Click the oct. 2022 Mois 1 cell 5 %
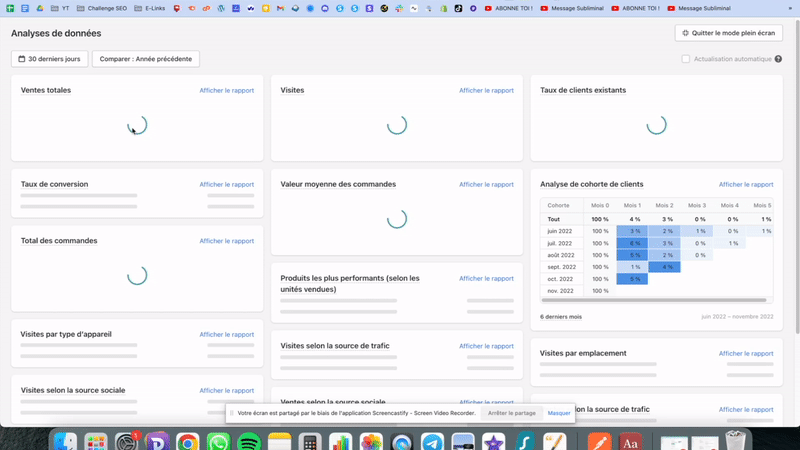800x450 pixels. pos(632,279)
